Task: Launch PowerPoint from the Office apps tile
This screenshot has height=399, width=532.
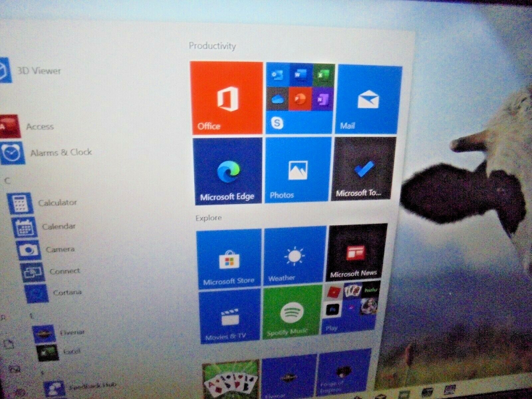Action: point(300,99)
